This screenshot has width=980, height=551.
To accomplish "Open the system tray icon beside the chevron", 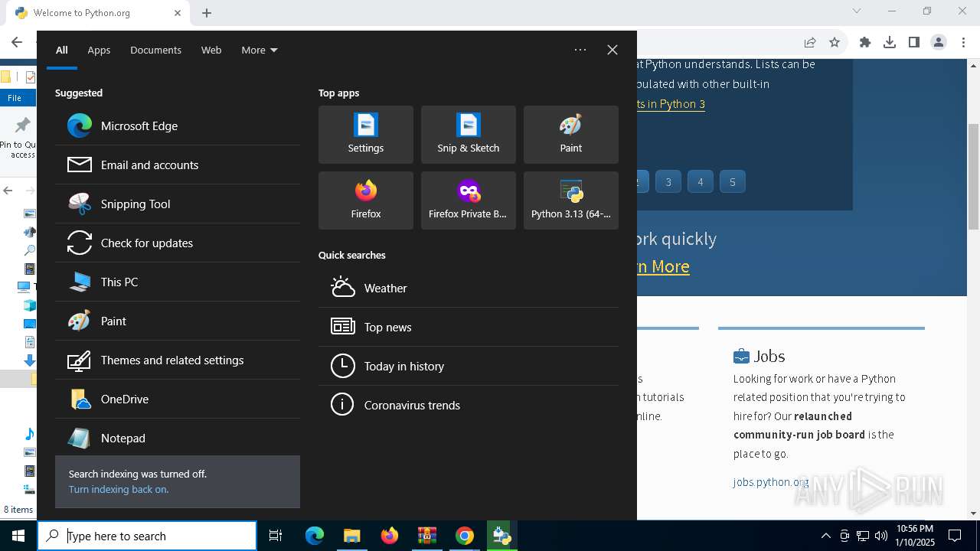I will (844, 536).
